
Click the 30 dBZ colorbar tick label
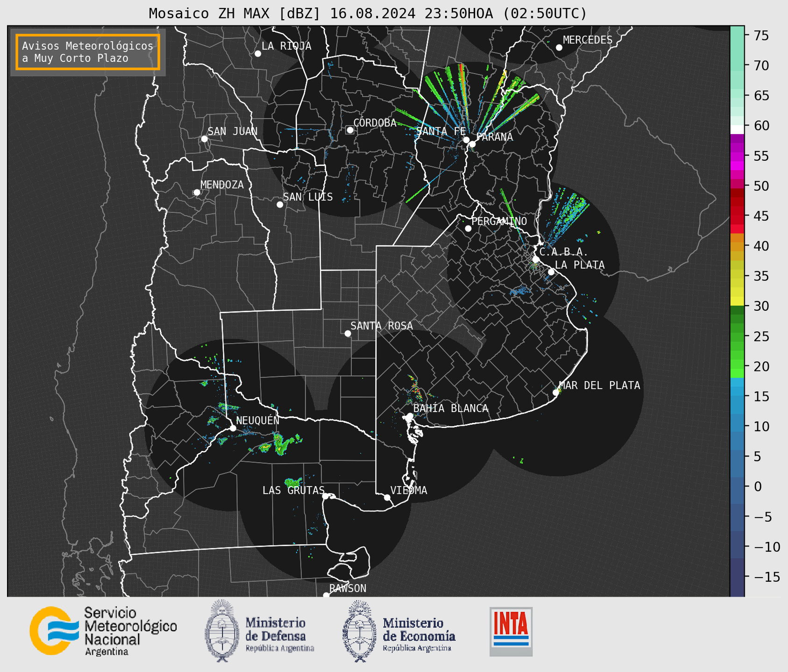click(x=761, y=307)
